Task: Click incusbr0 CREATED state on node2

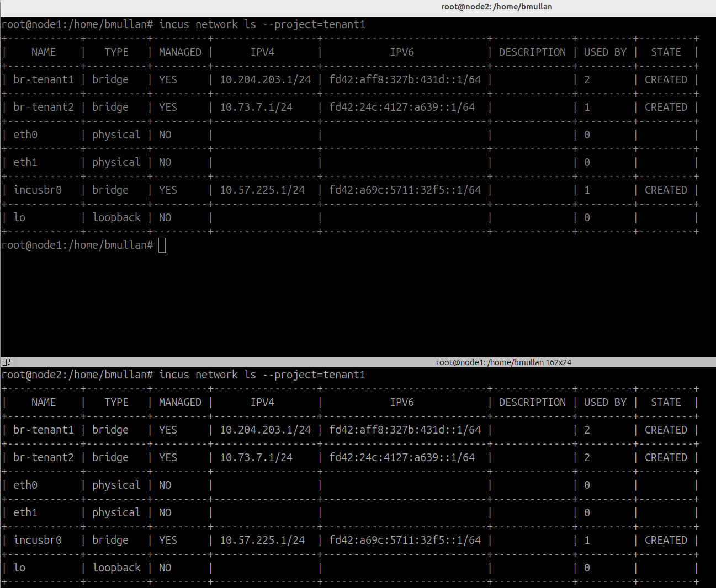Action: (666, 540)
